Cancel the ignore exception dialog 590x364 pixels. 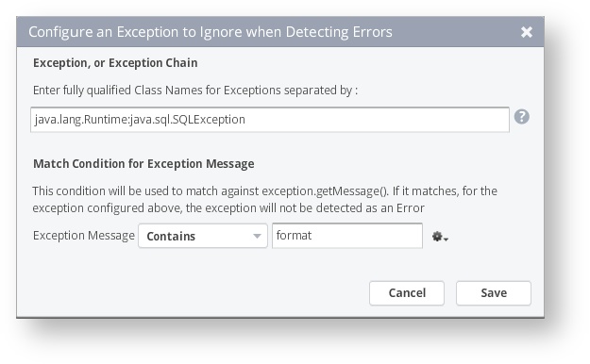click(x=407, y=293)
